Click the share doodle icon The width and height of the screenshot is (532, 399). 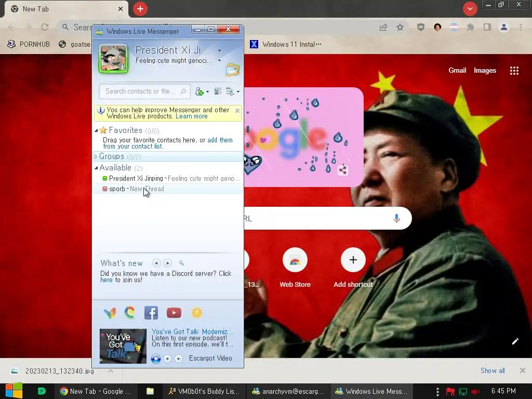[343, 170]
